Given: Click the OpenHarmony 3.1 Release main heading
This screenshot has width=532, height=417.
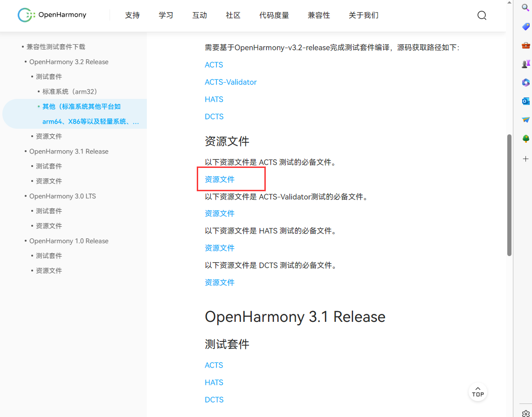Looking at the screenshot, I should click(295, 317).
